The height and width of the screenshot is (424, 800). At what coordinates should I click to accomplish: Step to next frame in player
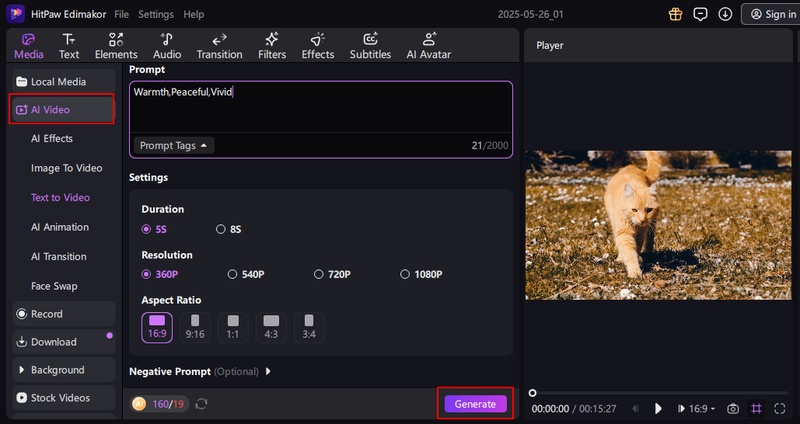tap(681, 409)
